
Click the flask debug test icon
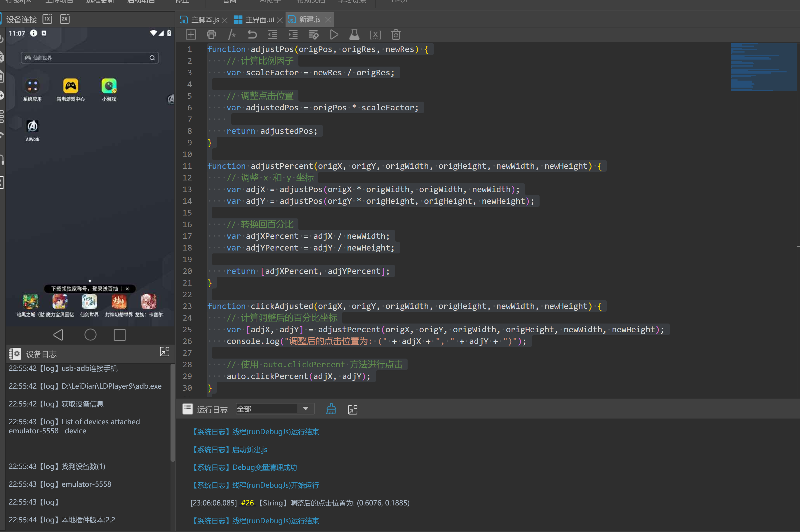click(x=354, y=35)
